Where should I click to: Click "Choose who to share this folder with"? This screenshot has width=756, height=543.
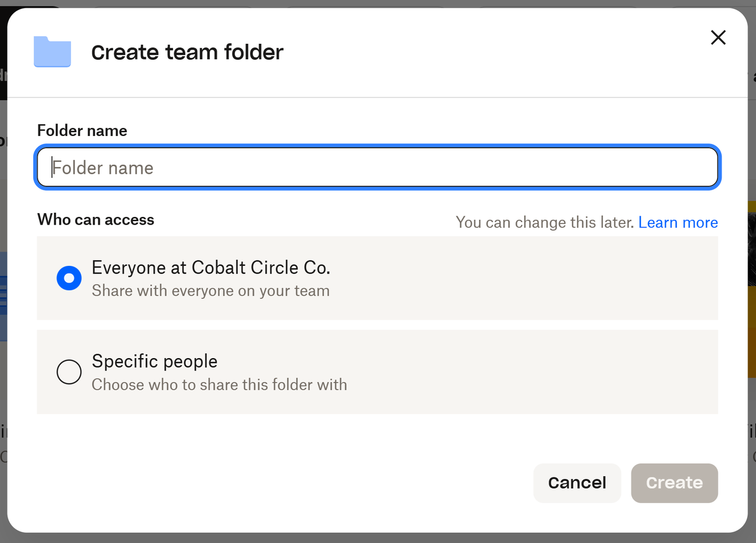[x=220, y=385]
